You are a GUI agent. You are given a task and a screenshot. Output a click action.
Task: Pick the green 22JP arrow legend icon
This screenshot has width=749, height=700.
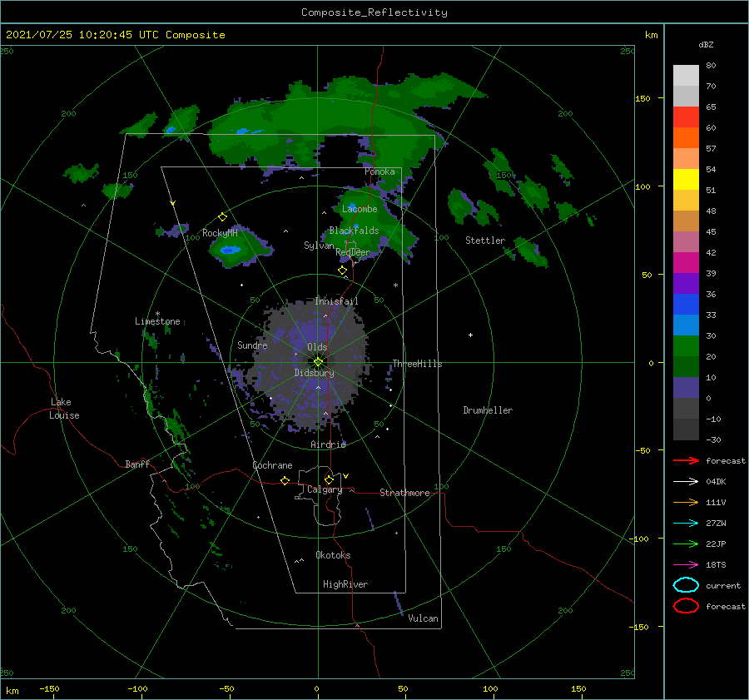click(686, 544)
